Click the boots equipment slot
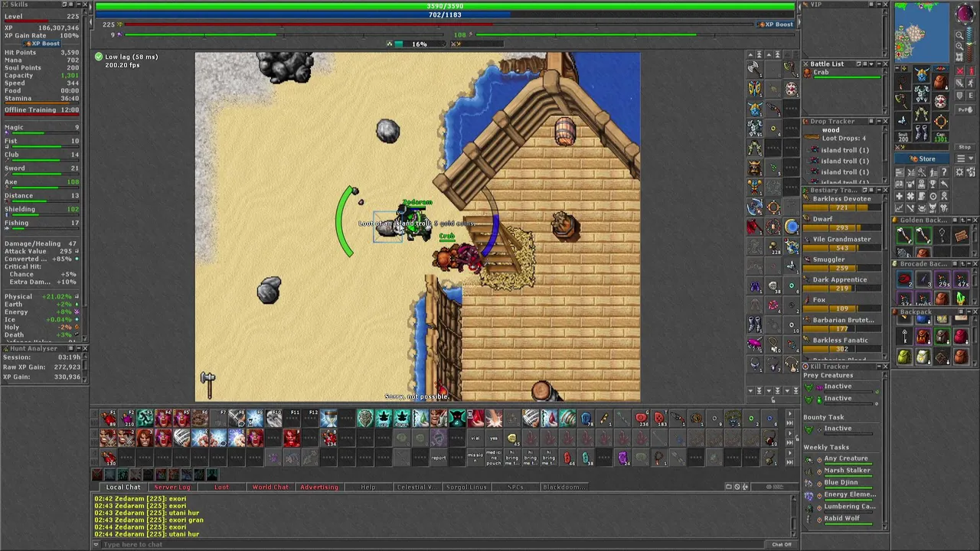 pos(922,132)
